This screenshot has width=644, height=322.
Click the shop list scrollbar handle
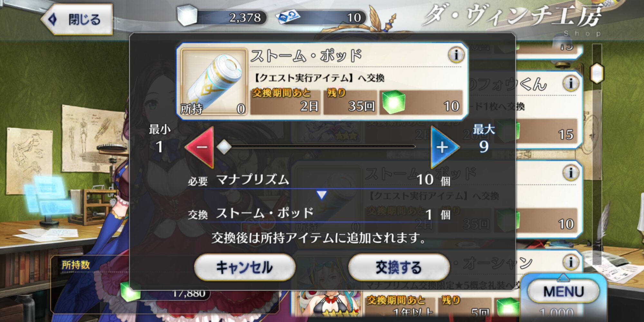[x=597, y=73]
